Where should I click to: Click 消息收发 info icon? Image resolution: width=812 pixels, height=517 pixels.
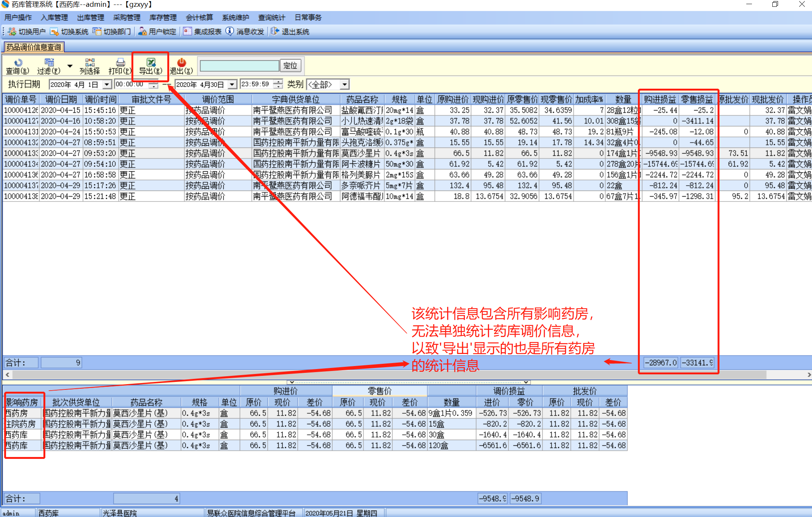point(230,32)
